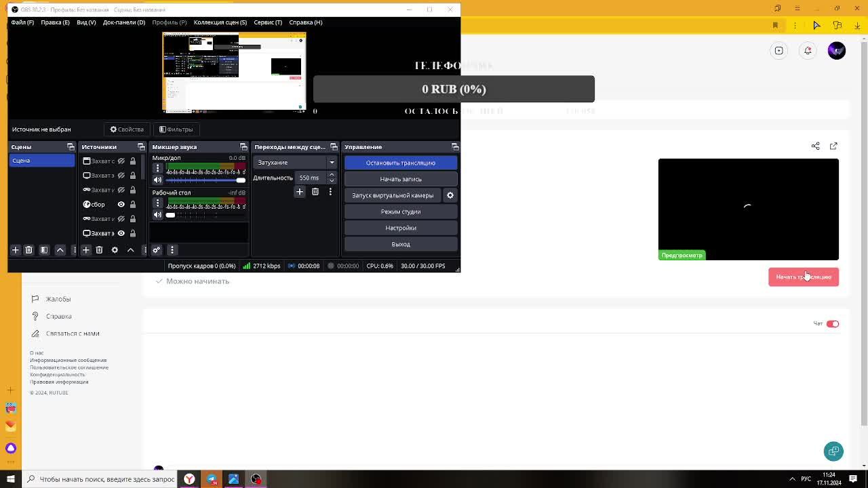The width and height of the screenshot is (868, 488).
Task: Open the Док-панели menu
Action: 124,22
